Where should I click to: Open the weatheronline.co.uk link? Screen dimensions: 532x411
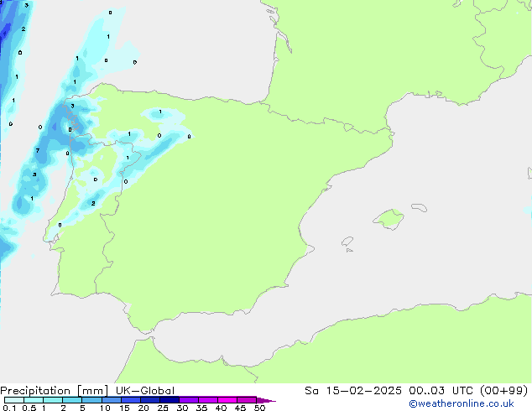point(462,403)
